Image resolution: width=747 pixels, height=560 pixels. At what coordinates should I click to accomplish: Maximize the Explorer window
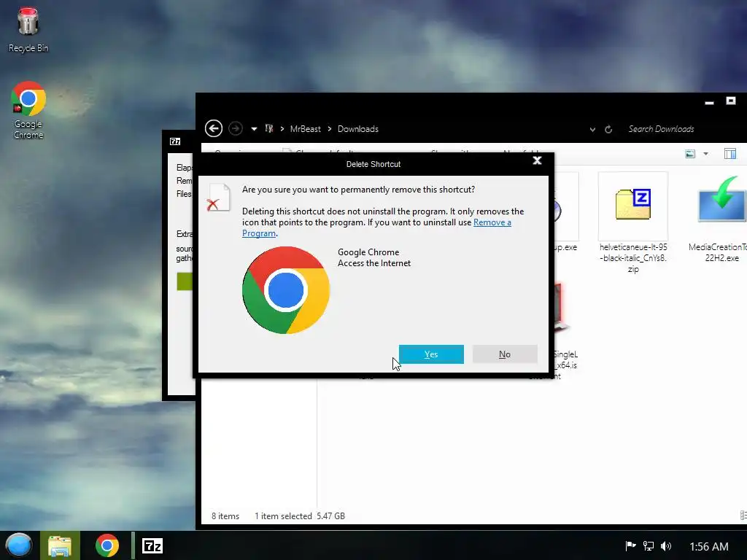[731, 101]
